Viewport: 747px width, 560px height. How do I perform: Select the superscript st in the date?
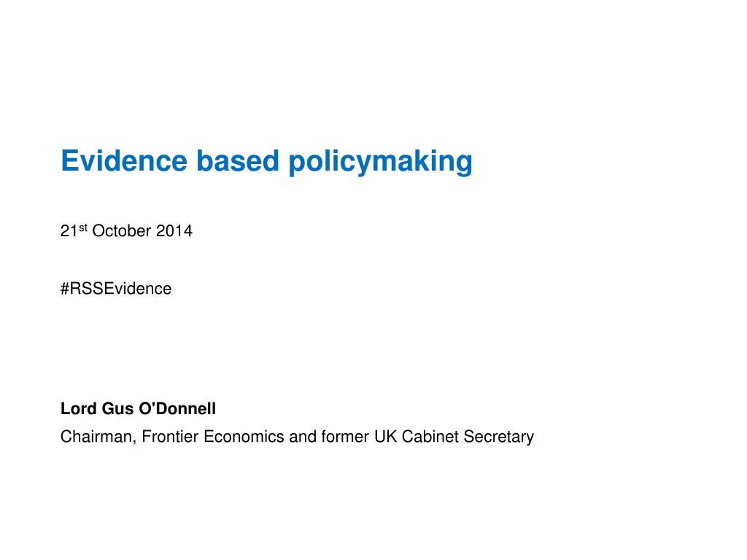83,227
